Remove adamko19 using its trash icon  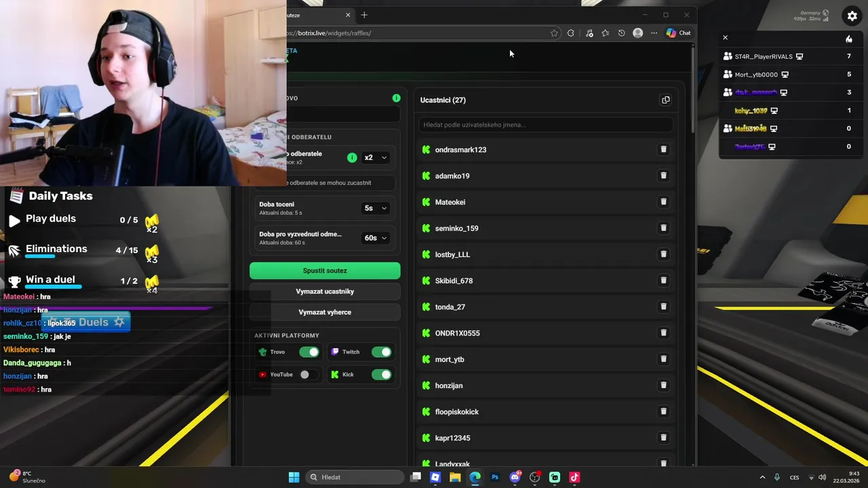664,176
